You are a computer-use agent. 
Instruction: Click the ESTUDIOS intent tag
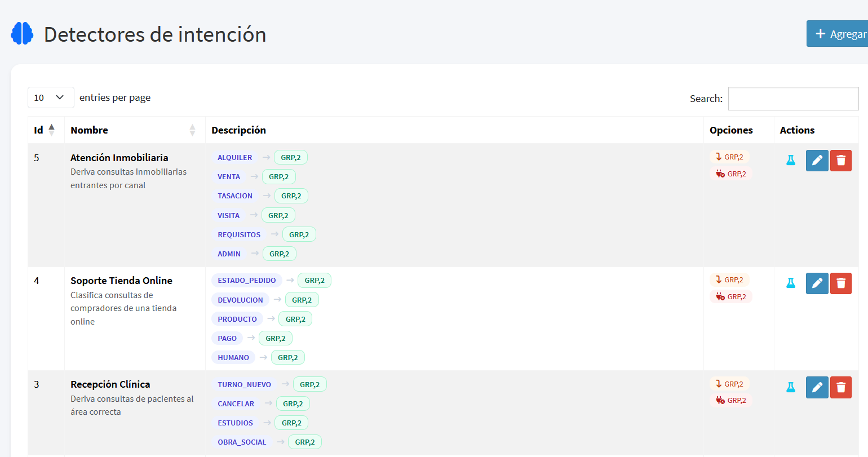click(236, 423)
